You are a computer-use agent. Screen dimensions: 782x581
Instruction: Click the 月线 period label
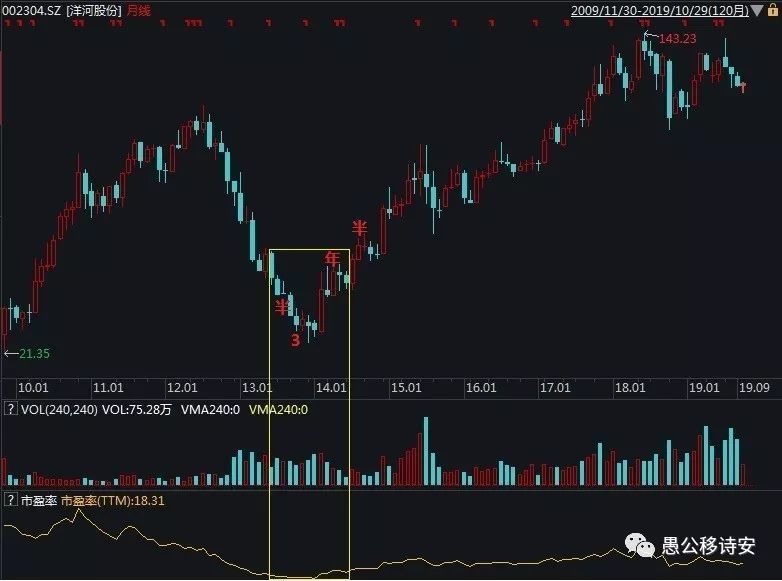click(140, 10)
